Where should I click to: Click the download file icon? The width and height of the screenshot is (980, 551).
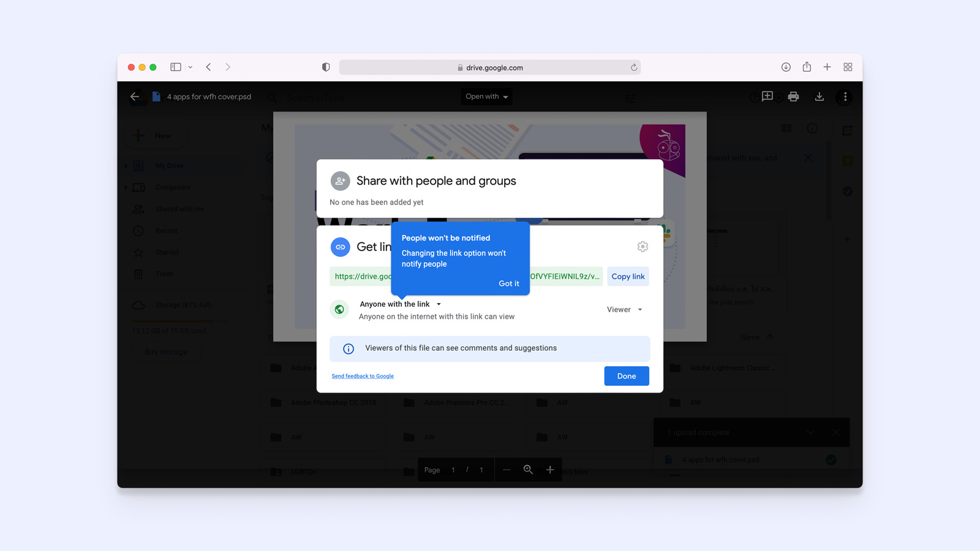[x=819, y=97]
